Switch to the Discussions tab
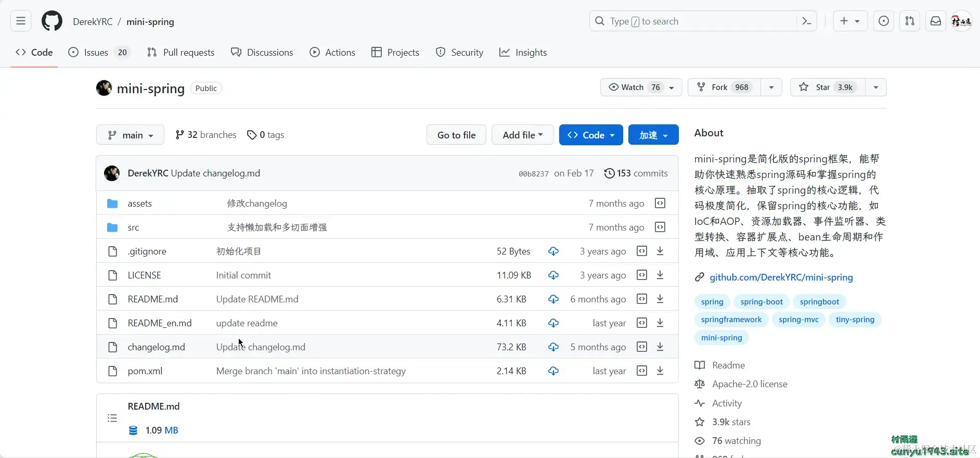The image size is (980, 458). (x=262, y=53)
